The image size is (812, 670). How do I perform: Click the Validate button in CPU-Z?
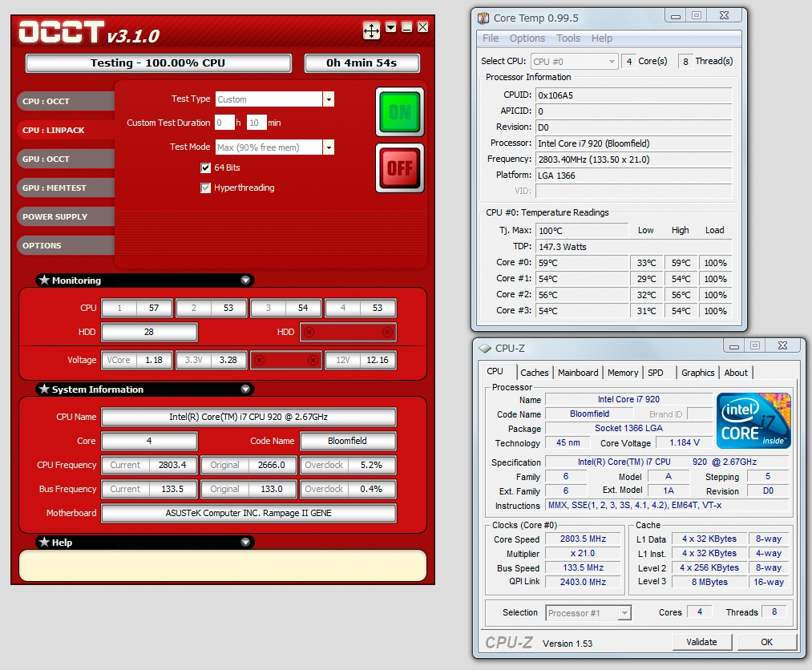(701, 642)
